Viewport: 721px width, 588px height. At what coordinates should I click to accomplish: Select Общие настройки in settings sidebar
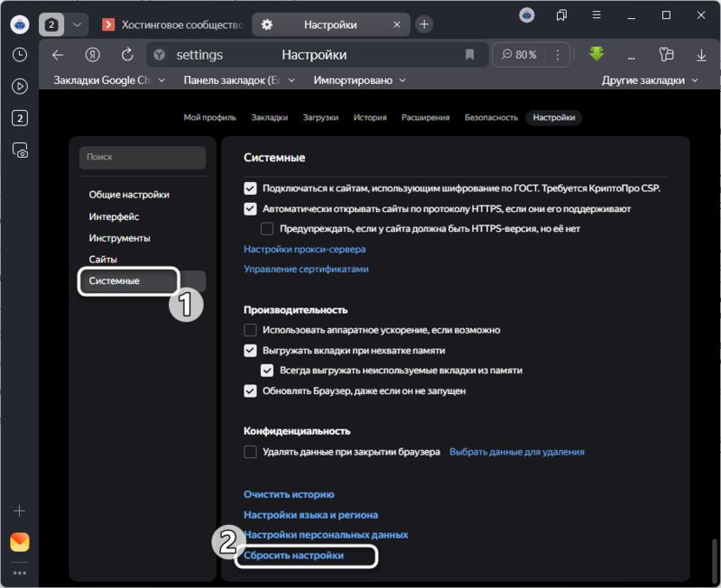129,195
